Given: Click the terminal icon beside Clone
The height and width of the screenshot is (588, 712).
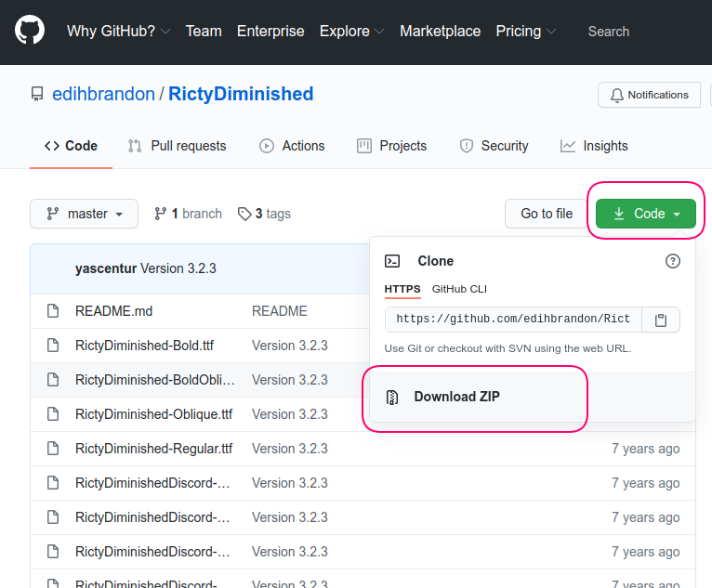Looking at the screenshot, I should tap(392, 261).
